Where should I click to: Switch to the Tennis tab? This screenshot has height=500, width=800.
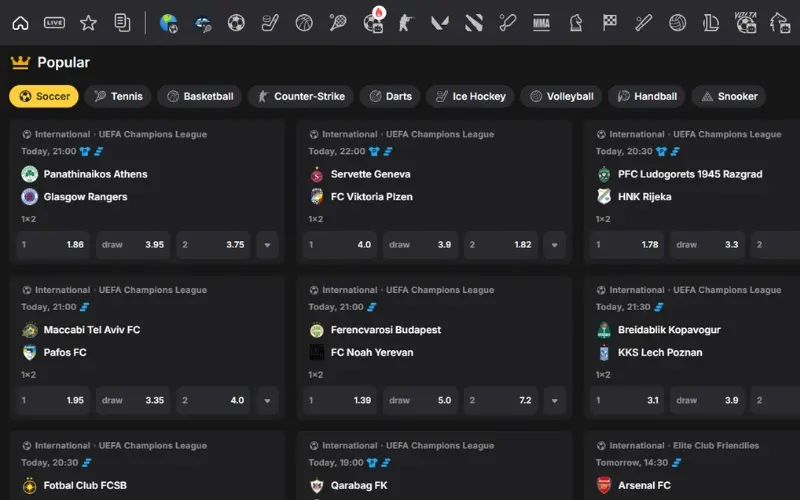tap(118, 96)
